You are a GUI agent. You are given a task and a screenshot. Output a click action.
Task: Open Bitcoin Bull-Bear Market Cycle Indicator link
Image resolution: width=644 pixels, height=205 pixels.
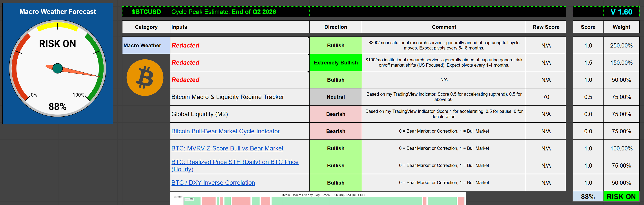click(x=225, y=131)
